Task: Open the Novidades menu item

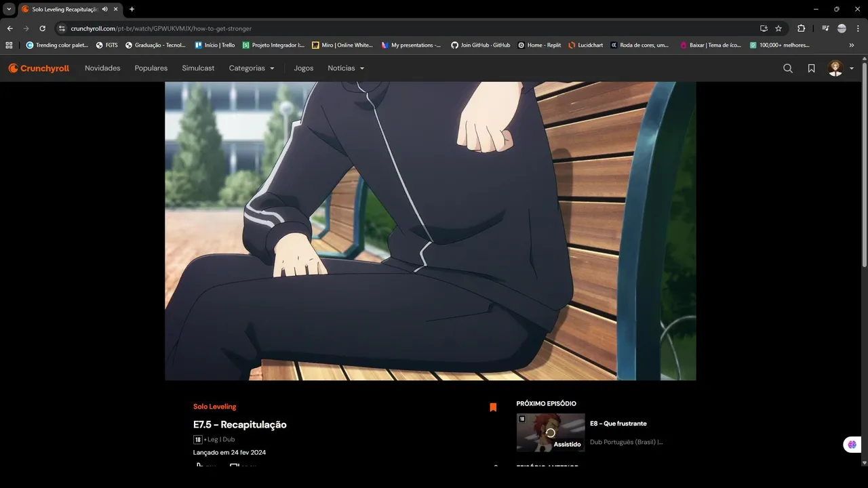Action: [102, 68]
